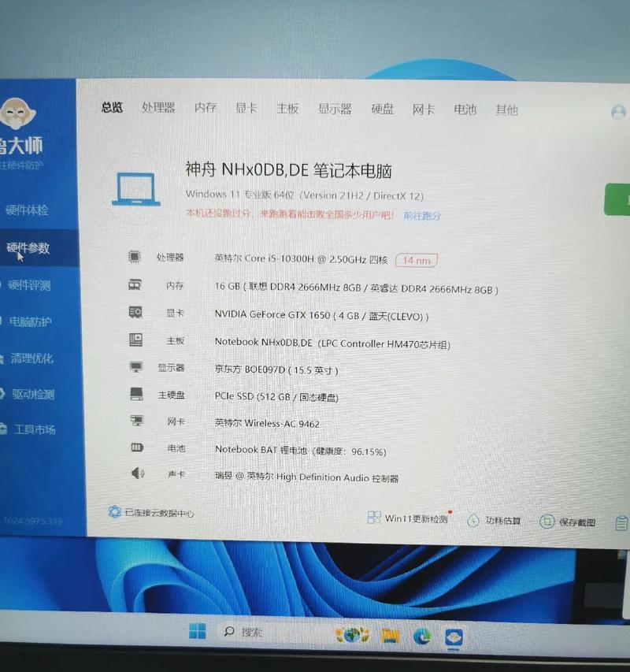Image resolution: width=630 pixels, height=672 pixels.
Task: Click the Ludashi mascot logo
Action: click(x=17, y=113)
